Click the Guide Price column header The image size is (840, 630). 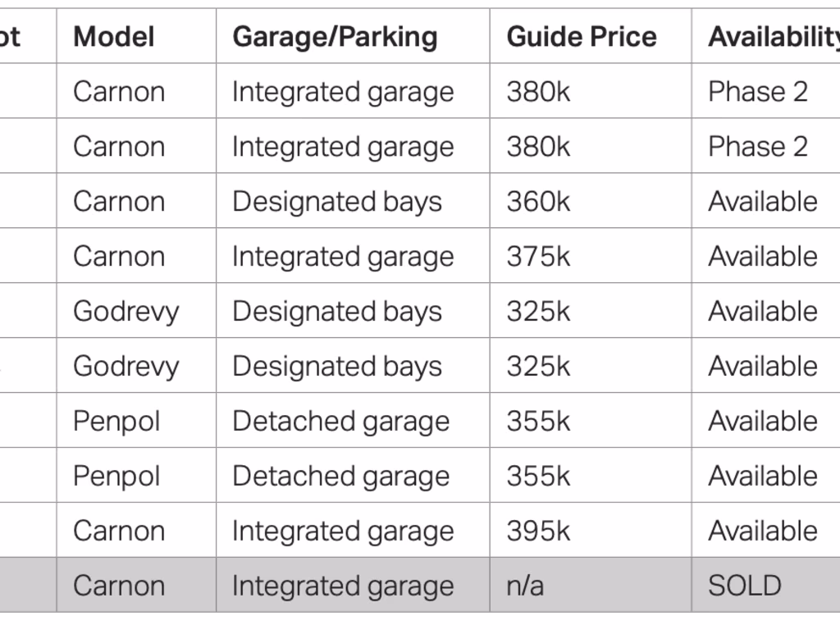582,36
